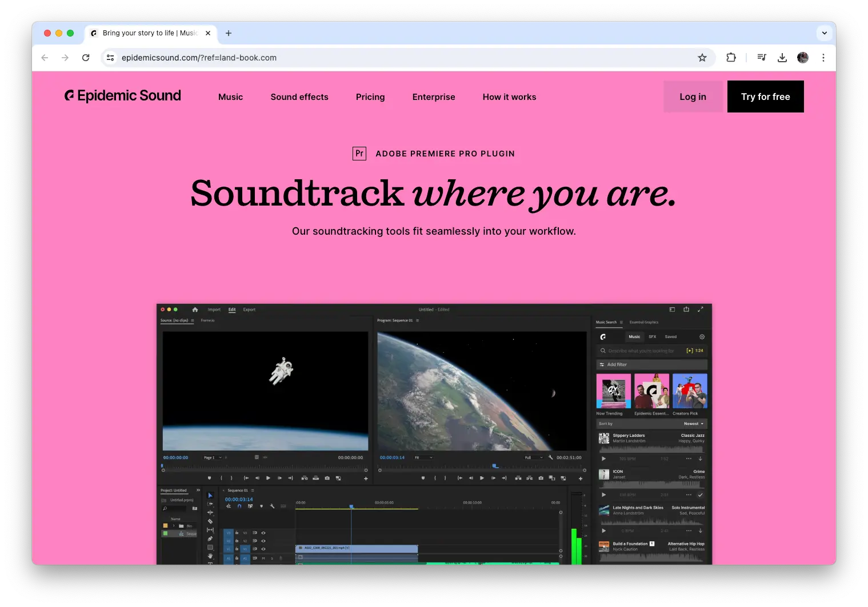Select the Hand tool
The width and height of the screenshot is (868, 607).
210,556
